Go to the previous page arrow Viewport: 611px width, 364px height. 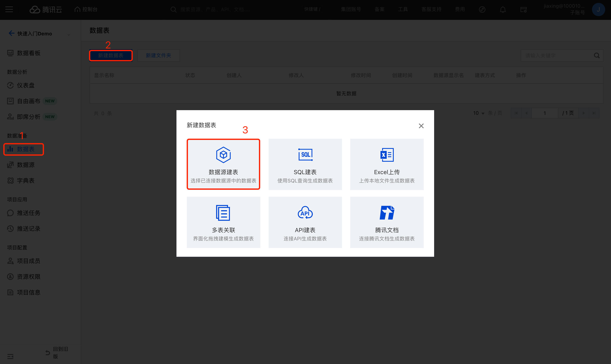click(526, 113)
